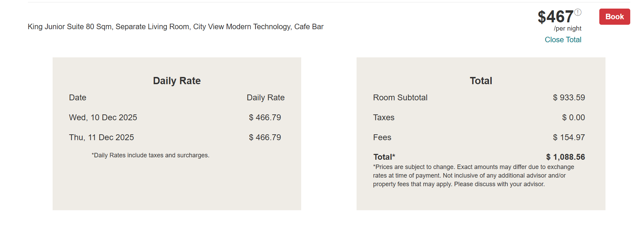The width and height of the screenshot is (644, 225).
Task: Click the Taxes row label
Action: [x=384, y=117]
